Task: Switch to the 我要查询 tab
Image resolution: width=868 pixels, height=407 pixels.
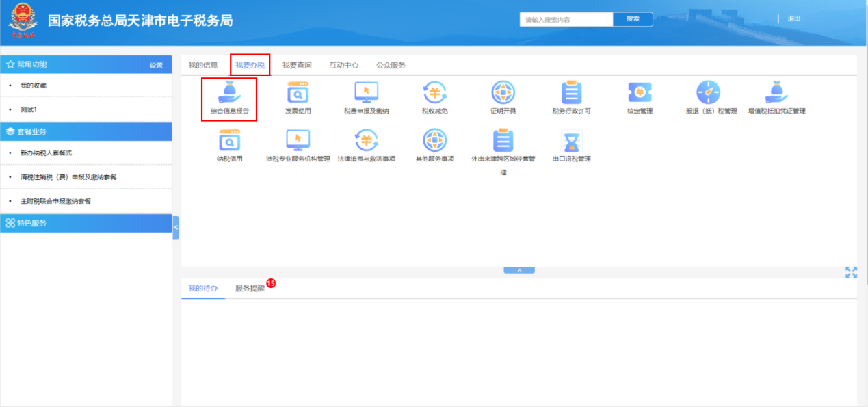Action: (297, 65)
